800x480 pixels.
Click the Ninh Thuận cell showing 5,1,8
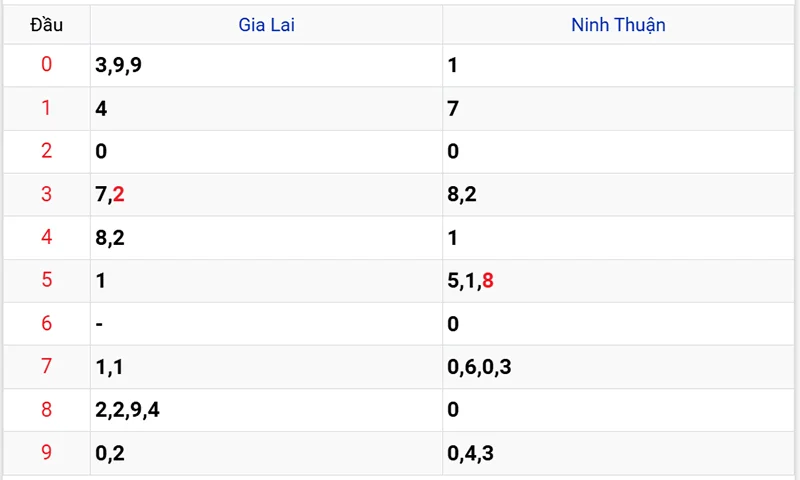(x=471, y=282)
